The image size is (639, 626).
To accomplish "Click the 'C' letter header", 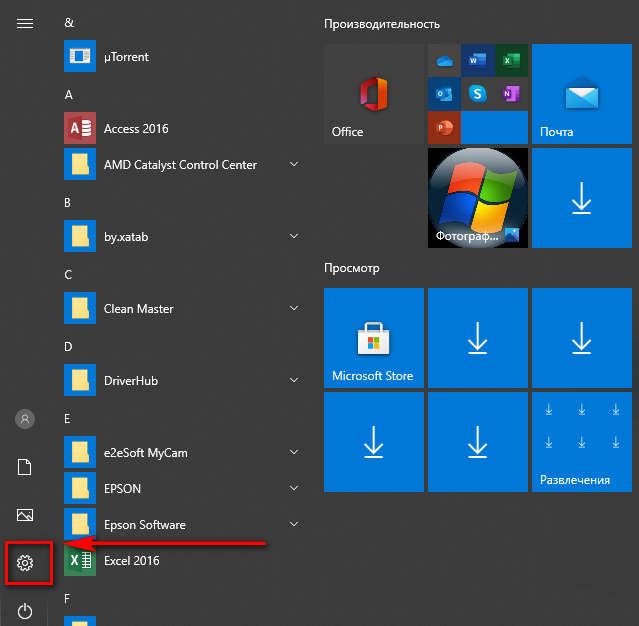I will 68,275.
